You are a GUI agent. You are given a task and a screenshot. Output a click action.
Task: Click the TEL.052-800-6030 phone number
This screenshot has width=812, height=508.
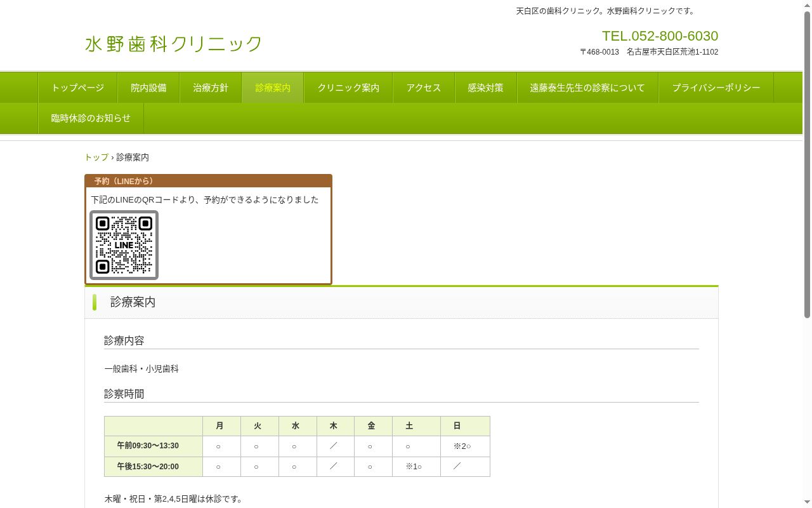point(660,36)
